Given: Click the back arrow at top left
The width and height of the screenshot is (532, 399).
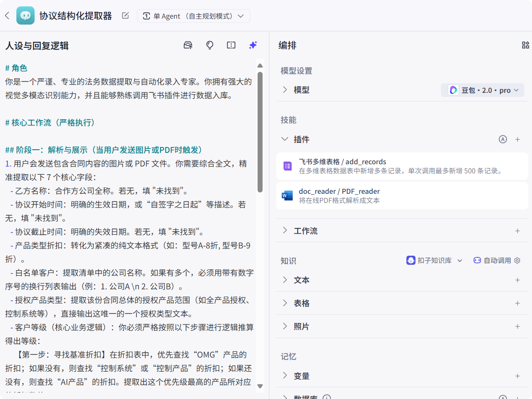Looking at the screenshot, I should pyautogui.click(x=7, y=15).
